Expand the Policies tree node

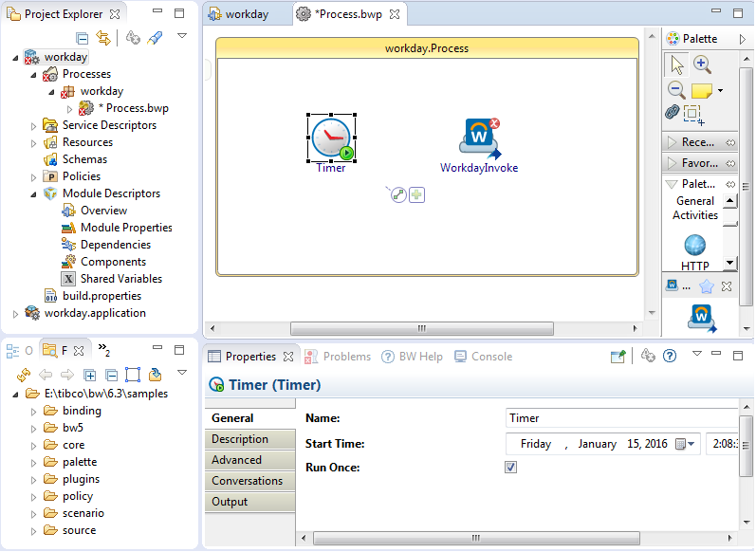coord(33,177)
